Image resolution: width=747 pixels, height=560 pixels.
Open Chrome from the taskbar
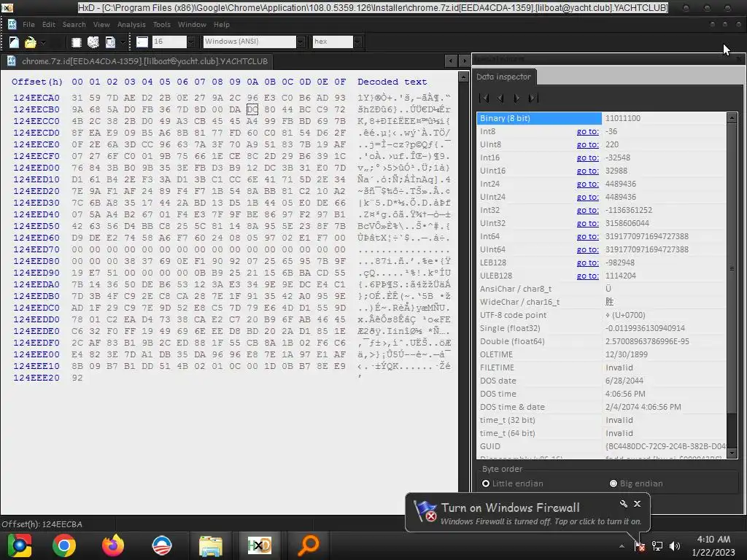(x=64, y=545)
